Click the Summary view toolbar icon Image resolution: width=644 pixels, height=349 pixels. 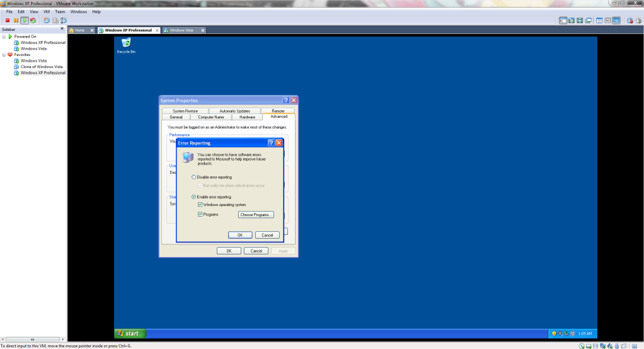pos(599,21)
